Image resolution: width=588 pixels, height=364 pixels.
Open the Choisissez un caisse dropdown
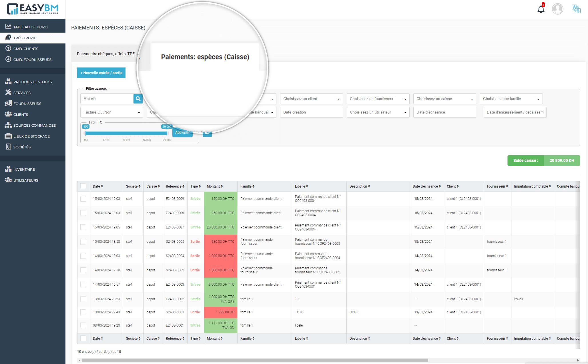point(445,99)
